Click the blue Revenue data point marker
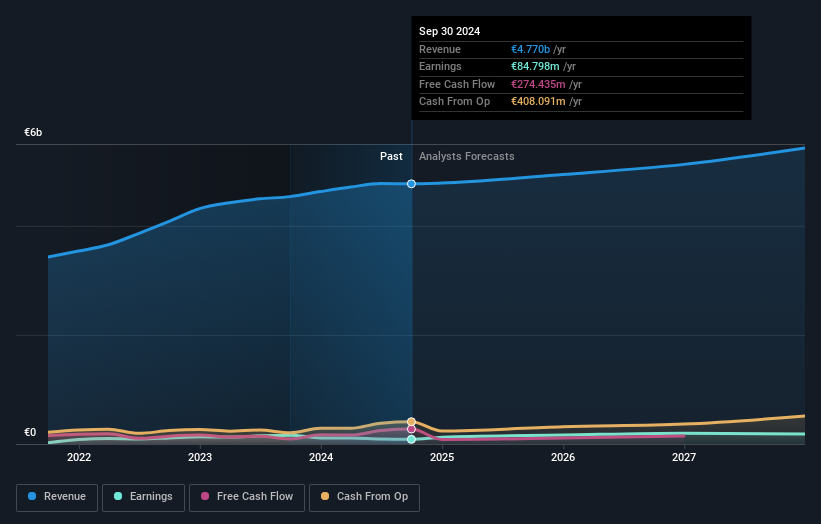 (x=412, y=184)
